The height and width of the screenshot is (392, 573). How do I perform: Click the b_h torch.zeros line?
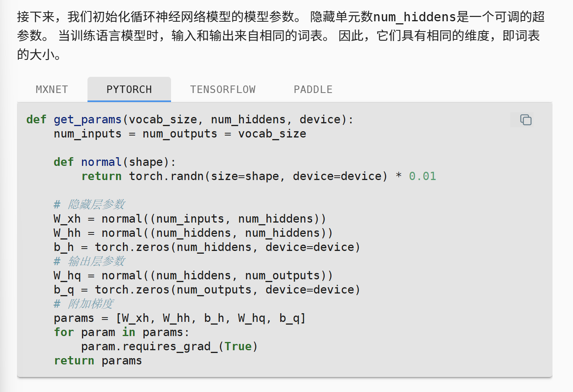point(207,247)
